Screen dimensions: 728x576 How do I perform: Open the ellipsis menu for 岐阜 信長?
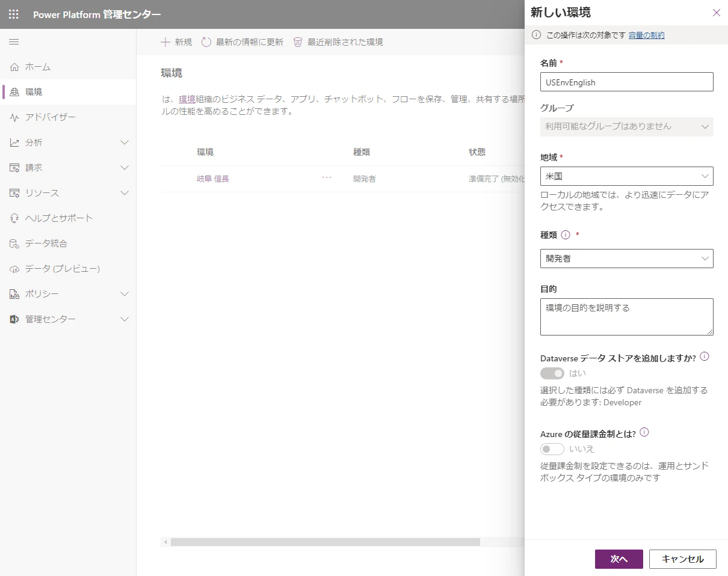tap(327, 178)
